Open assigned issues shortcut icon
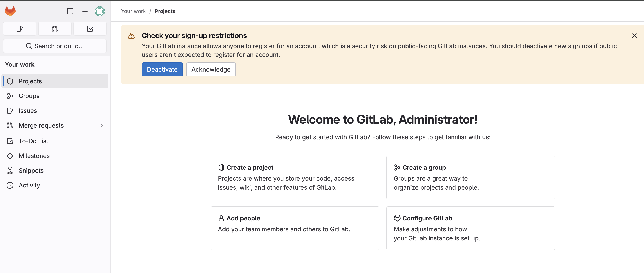This screenshot has width=644, height=273. 20,29
